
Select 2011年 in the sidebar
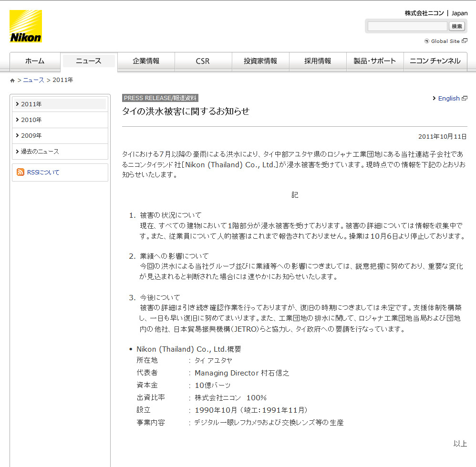[60, 104]
